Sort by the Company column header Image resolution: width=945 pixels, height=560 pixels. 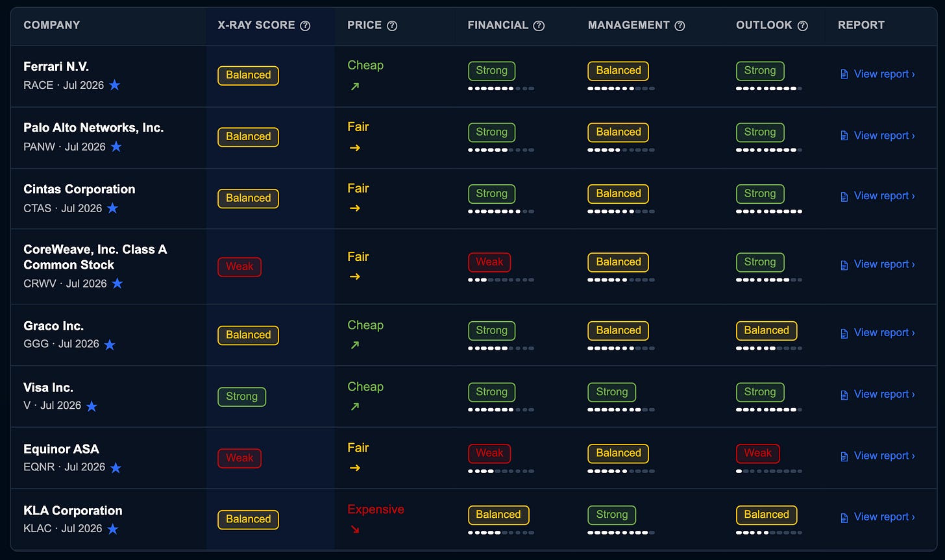point(52,25)
